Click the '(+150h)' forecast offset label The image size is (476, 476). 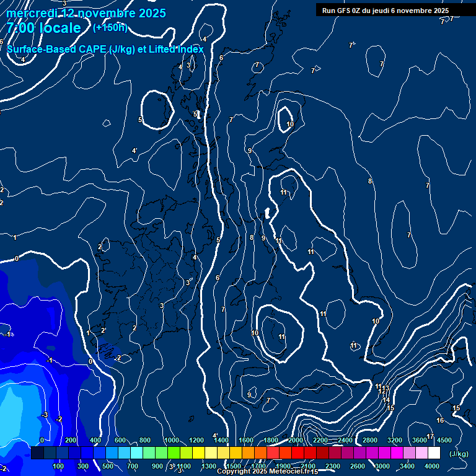[110, 27]
